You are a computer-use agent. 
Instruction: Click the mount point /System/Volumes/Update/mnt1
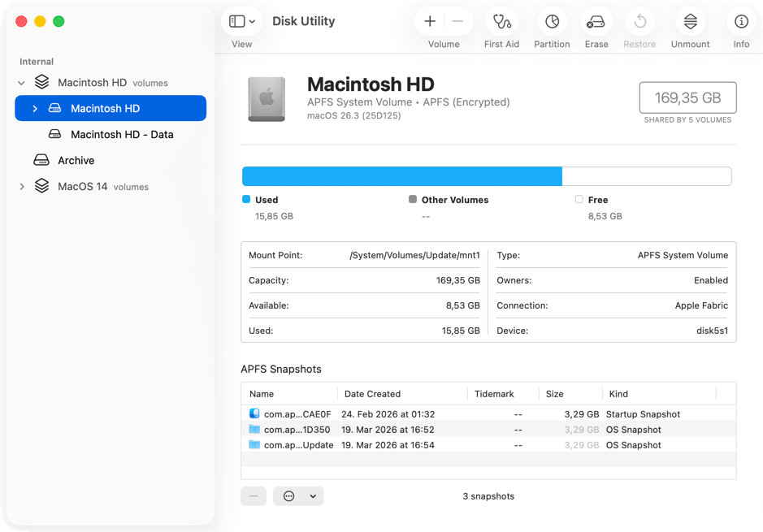414,255
